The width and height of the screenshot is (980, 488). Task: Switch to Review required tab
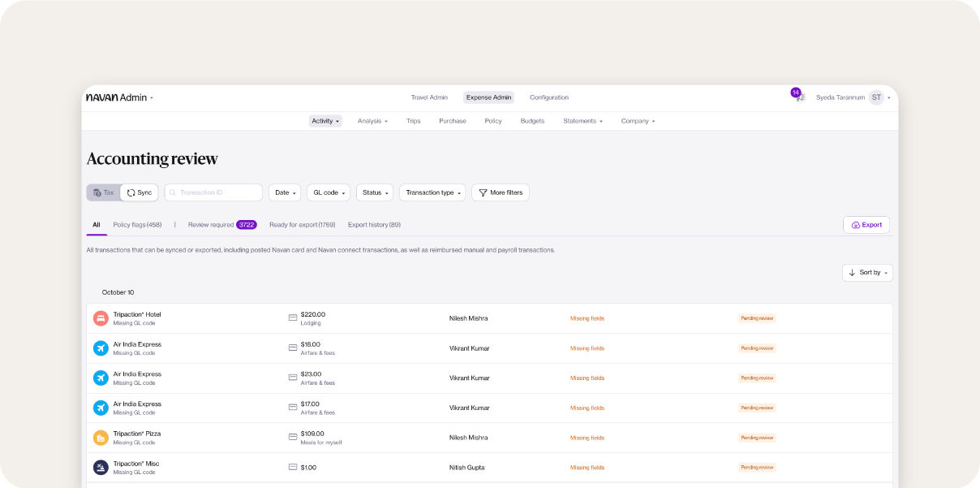tap(222, 225)
